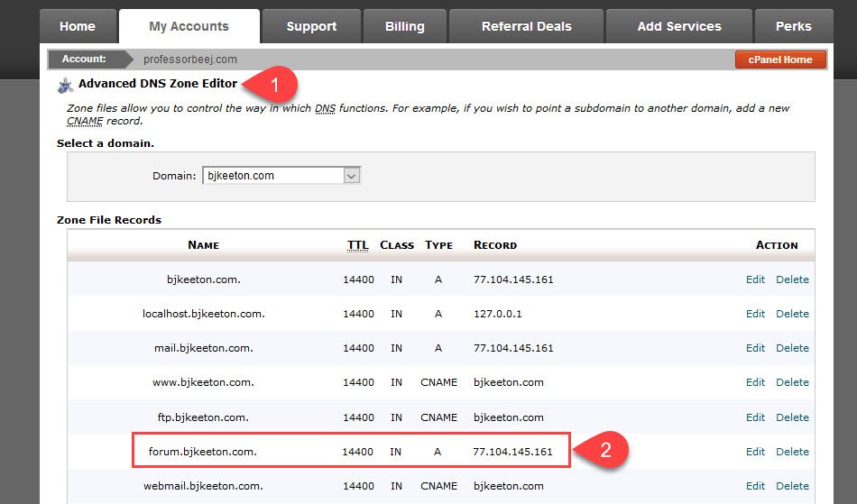
Task: Open the Domain dropdown list
Action: pyautogui.click(x=352, y=176)
